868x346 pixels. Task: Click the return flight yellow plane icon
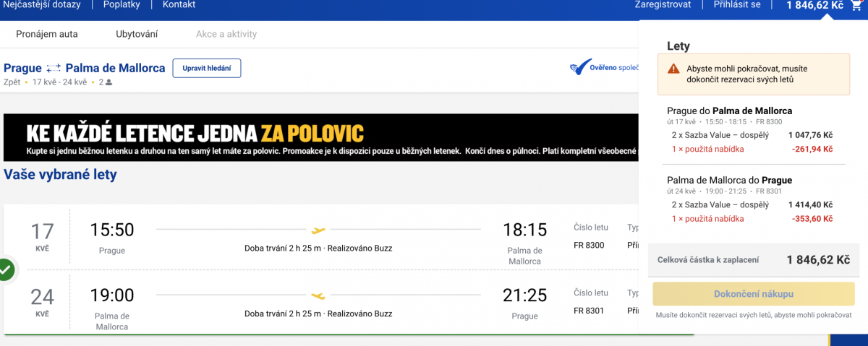[318, 295]
